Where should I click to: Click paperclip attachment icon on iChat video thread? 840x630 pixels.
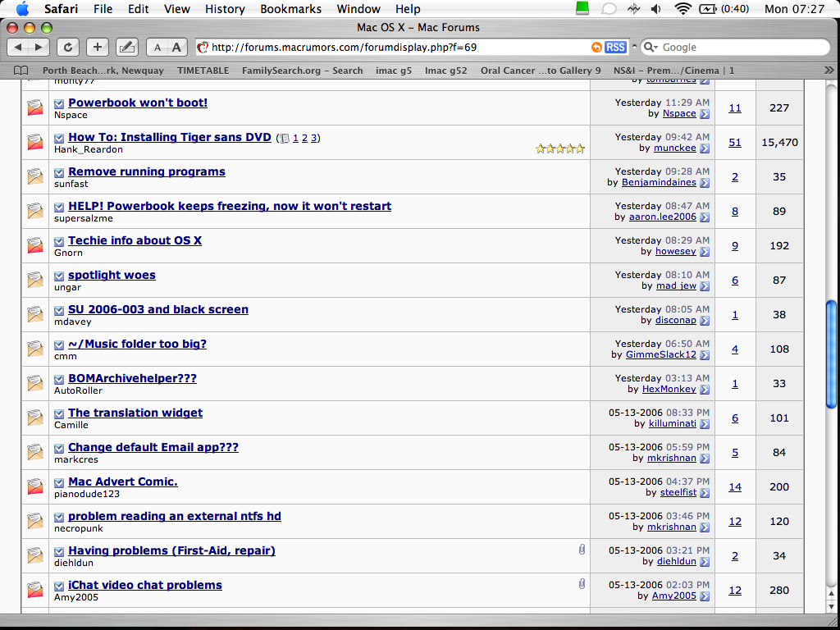click(x=582, y=583)
